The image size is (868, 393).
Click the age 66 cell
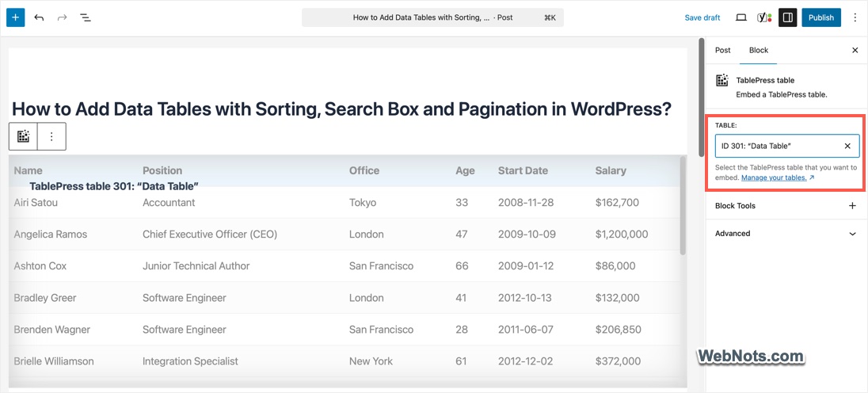pos(462,266)
